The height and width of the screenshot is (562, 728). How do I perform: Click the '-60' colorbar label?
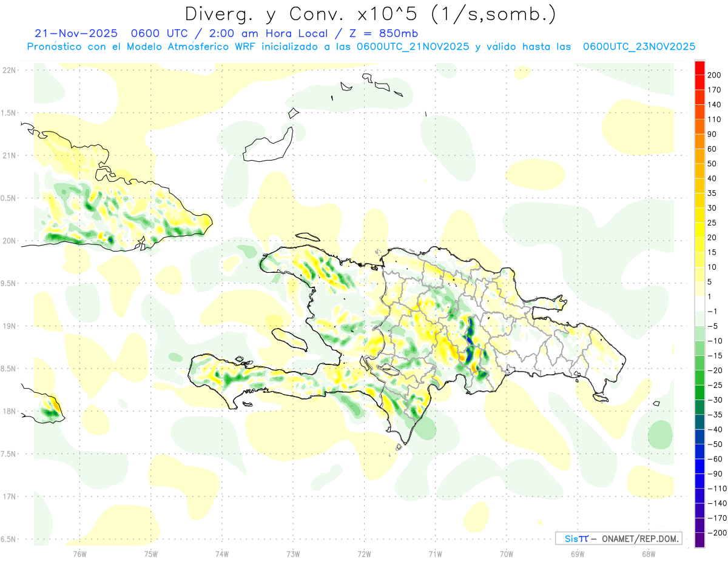coord(715,459)
